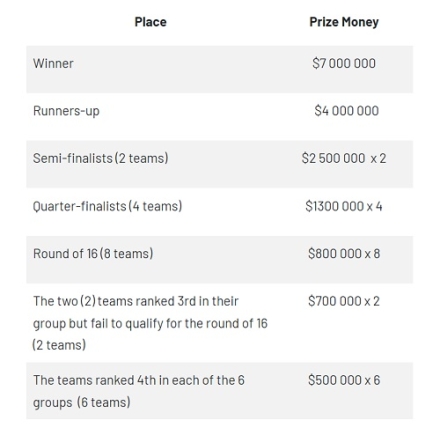The height and width of the screenshot is (435, 440).
Task: Select the Semi-finalists (2 teams) cell
Action: [101, 158]
